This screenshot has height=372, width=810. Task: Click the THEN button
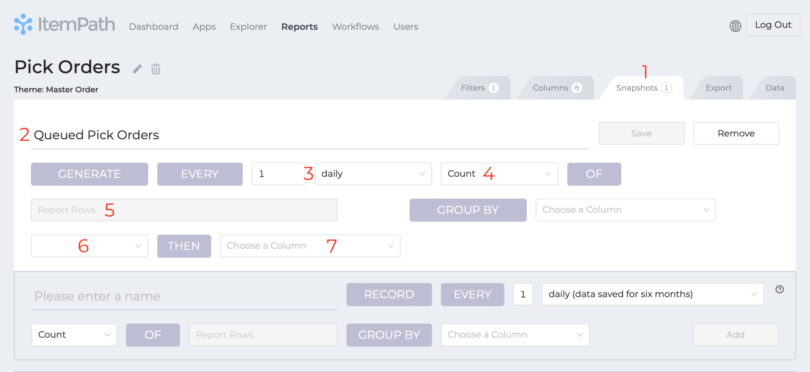(x=184, y=246)
